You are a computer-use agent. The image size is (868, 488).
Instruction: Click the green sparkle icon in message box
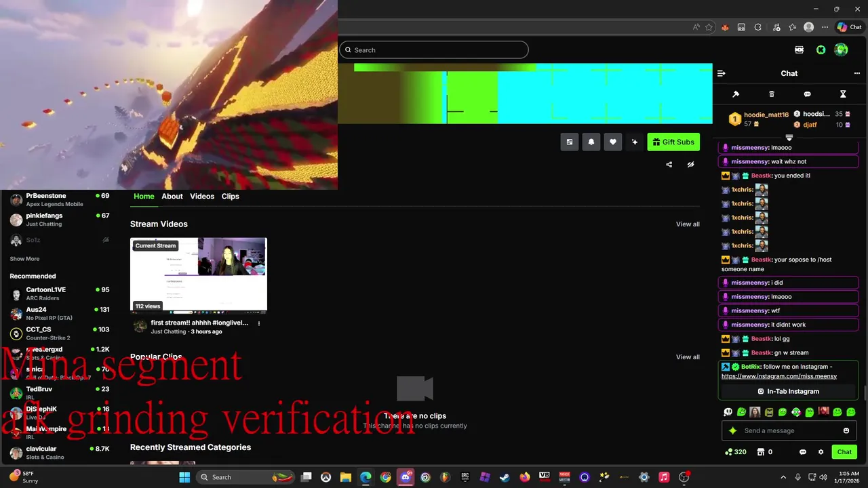pos(732,430)
